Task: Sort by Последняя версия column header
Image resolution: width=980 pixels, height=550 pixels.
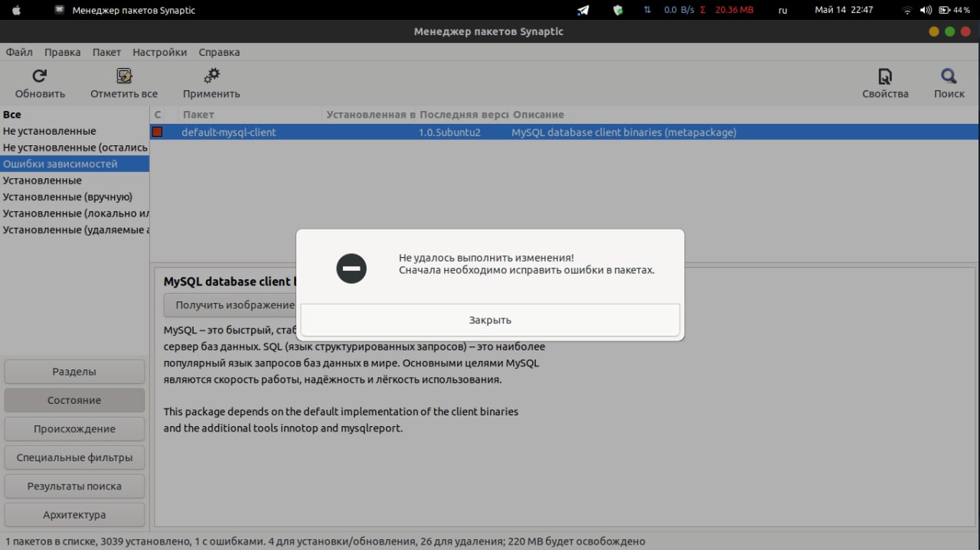Action: point(463,115)
